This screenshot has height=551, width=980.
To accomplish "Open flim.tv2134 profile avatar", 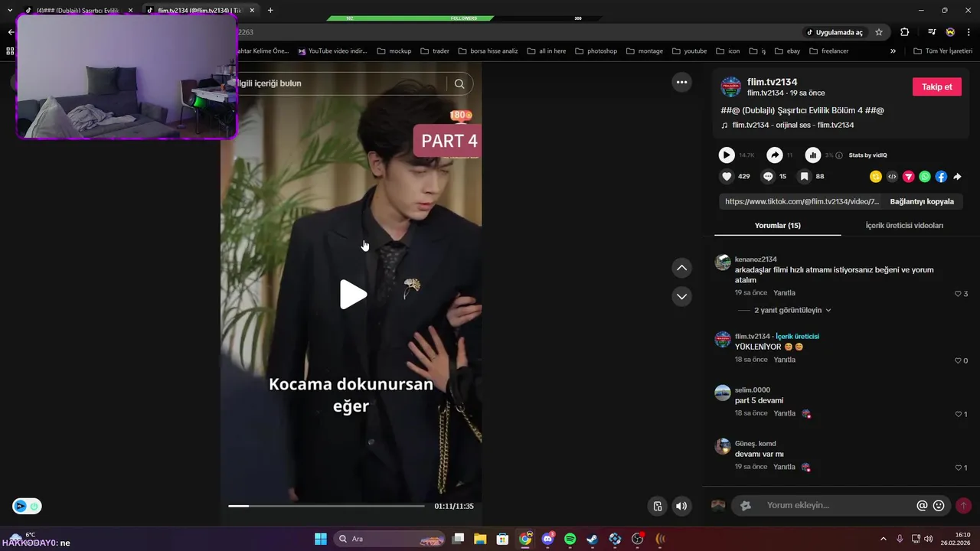I will click(730, 86).
